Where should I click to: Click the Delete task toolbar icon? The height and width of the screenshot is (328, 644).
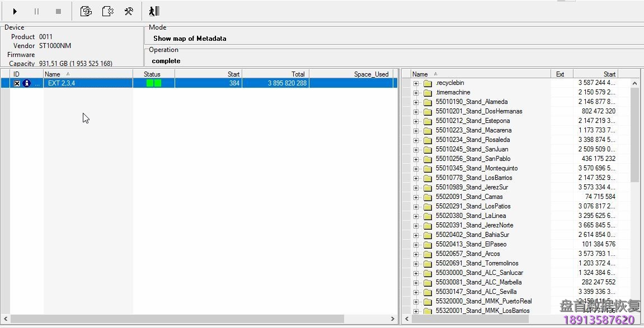(107, 11)
